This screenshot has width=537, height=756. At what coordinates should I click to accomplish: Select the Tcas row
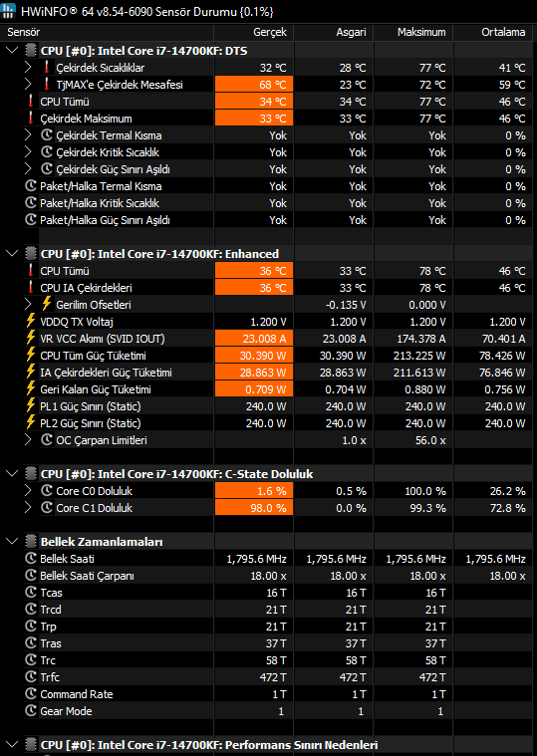tap(267, 593)
